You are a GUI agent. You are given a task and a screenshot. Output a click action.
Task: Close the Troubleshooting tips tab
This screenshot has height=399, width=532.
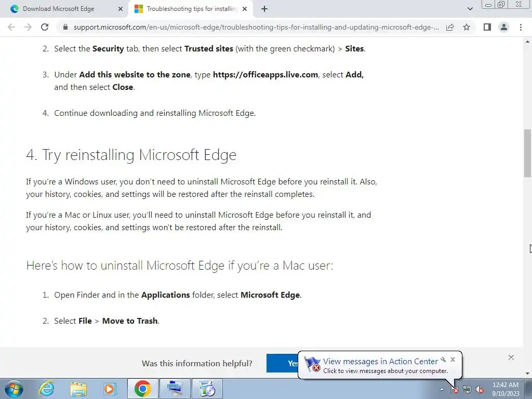245,9
